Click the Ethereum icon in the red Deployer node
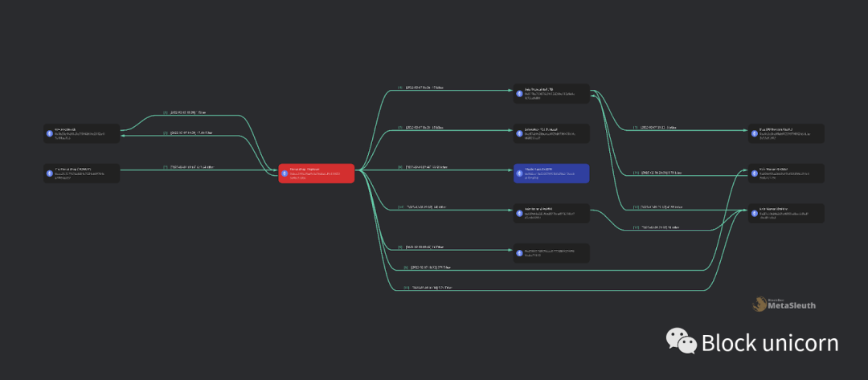This screenshot has height=380, width=868. click(x=285, y=174)
